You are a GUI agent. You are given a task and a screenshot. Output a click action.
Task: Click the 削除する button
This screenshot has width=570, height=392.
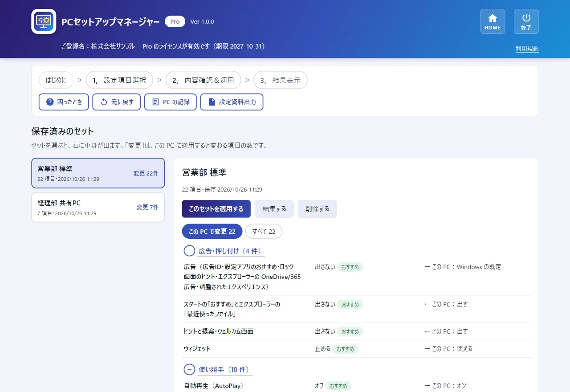318,209
